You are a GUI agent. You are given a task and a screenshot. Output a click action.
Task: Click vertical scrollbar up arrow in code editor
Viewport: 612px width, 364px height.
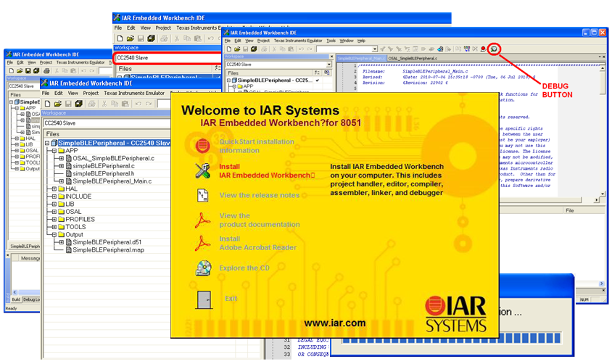[x=603, y=68]
